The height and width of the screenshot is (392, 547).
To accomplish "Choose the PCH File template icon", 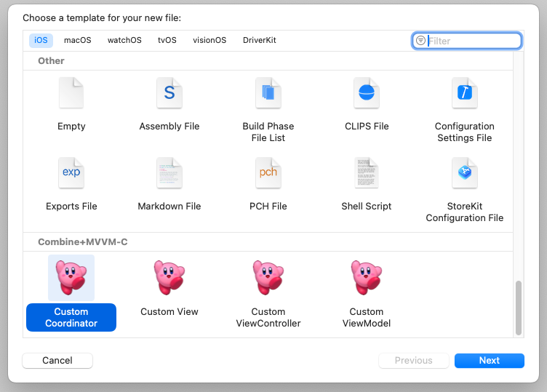I will (x=268, y=172).
